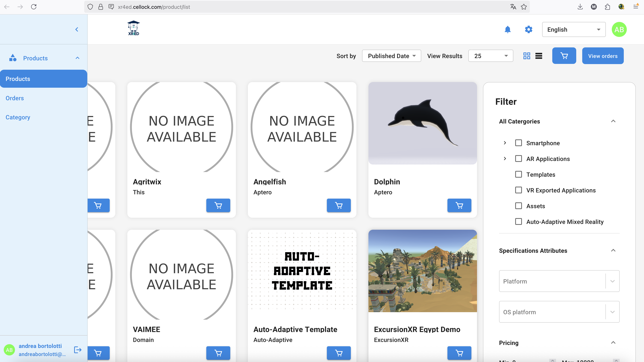The image size is (644, 362).
Task: Switch to list view layout icon
Action: (x=539, y=56)
